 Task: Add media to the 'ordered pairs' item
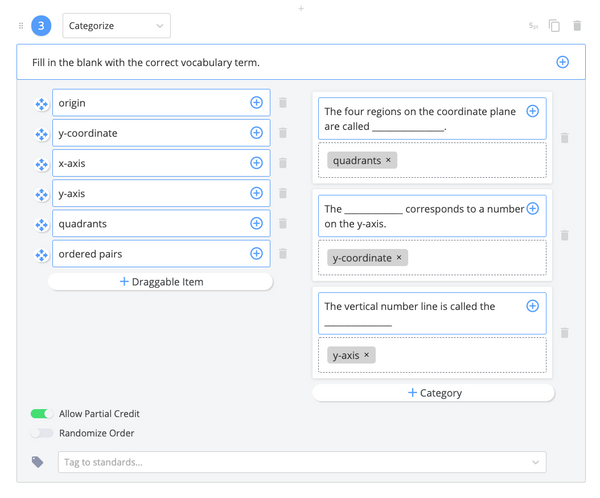(256, 253)
